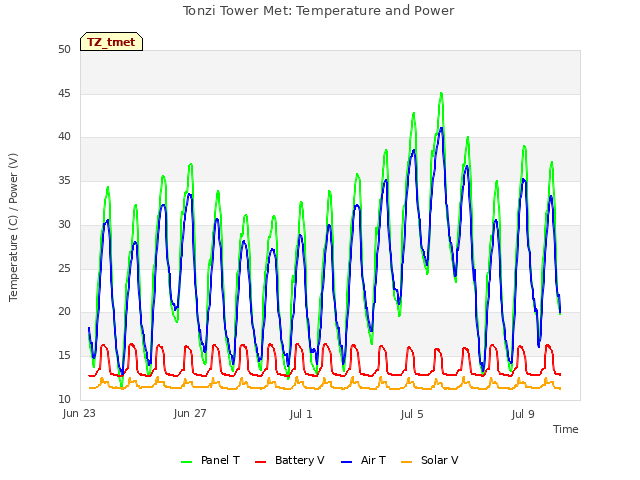Click the y-axis tick label 15
This screenshot has width=640, height=480.
pos(64,356)
